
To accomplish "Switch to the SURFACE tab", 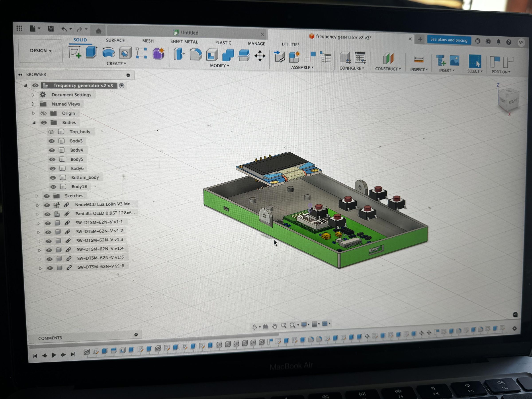I will tap(115, 40).
